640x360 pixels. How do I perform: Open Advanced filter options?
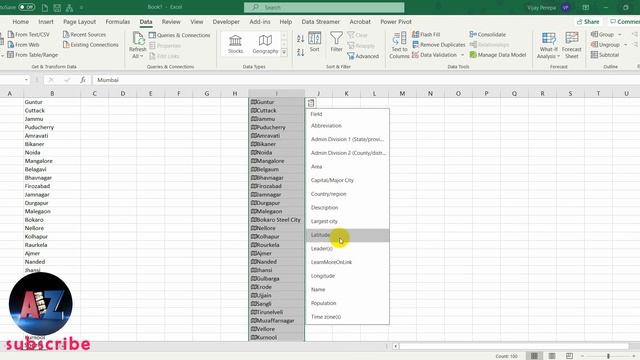pyautogui.click(x=363, y=56)
